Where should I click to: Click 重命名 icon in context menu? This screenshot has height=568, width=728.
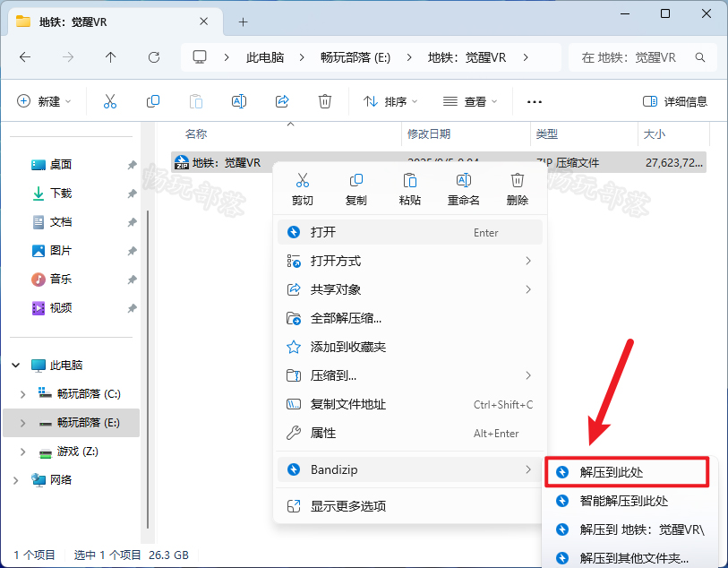pyautogui.click(x=463, y=180)
